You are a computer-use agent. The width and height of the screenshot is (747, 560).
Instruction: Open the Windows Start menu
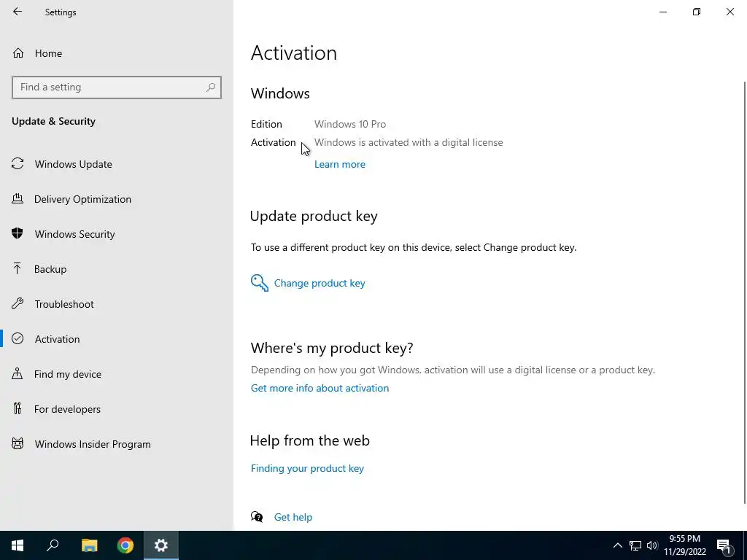[18, 545]
